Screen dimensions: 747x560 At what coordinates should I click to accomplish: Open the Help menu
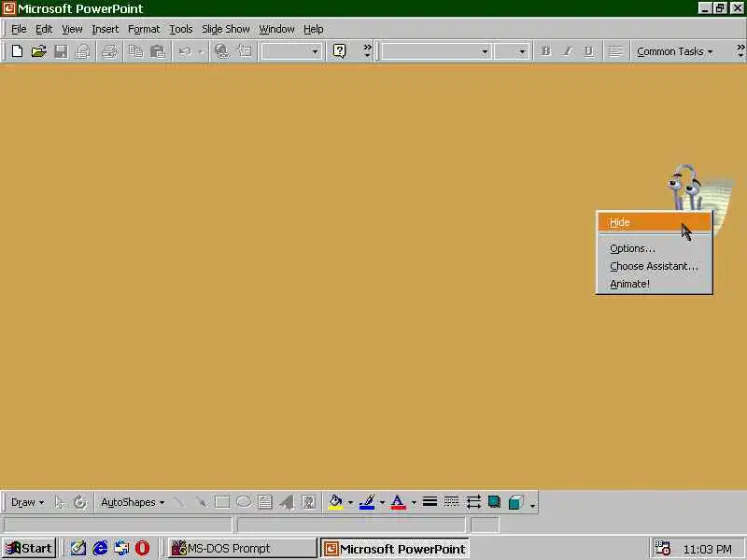314,29
